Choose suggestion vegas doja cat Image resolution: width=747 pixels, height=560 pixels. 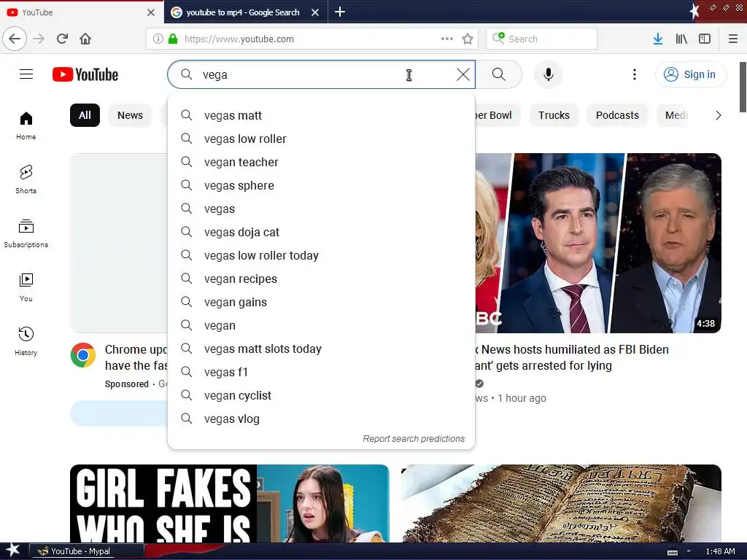point(322,232)
